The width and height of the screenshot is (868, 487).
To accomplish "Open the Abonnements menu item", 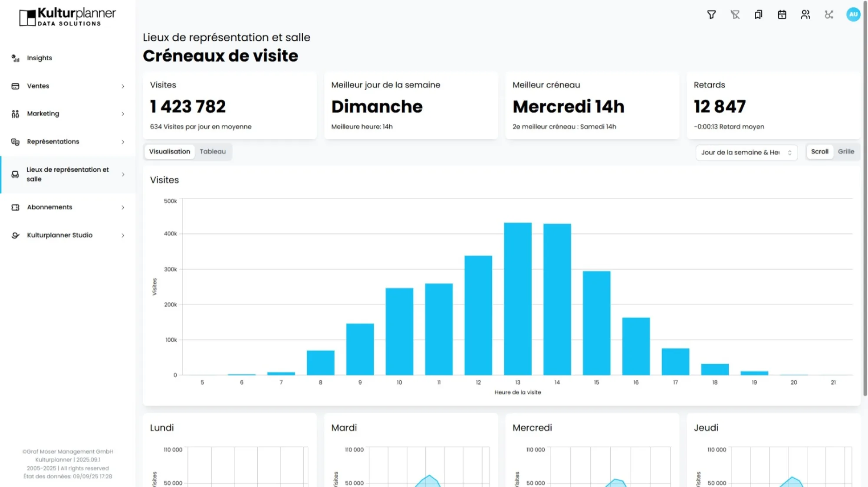I will coord(68,207).
